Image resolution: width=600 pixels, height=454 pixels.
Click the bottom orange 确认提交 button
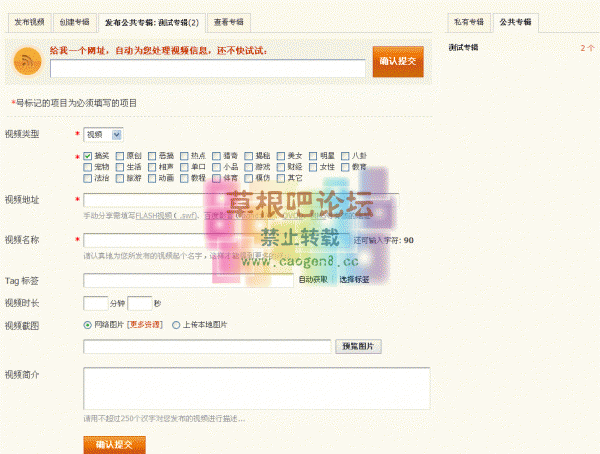pyautogui.click(x=114, y=443)
